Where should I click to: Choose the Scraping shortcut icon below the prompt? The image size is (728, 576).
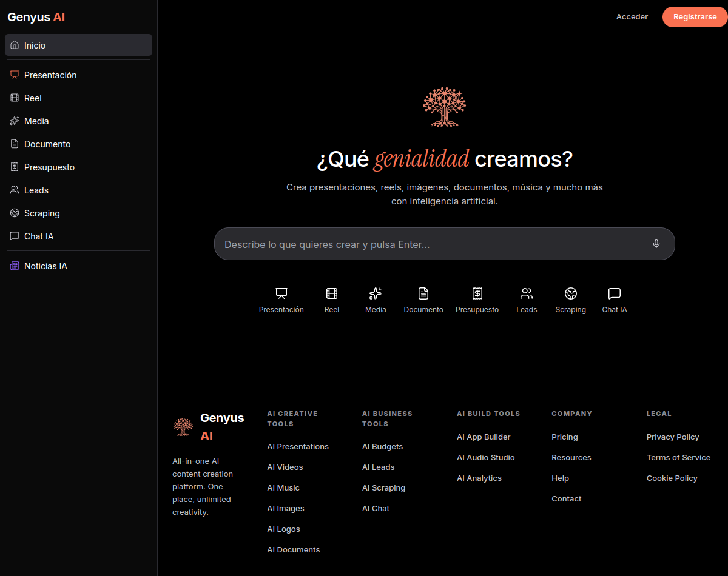click(x=571, y=293)
